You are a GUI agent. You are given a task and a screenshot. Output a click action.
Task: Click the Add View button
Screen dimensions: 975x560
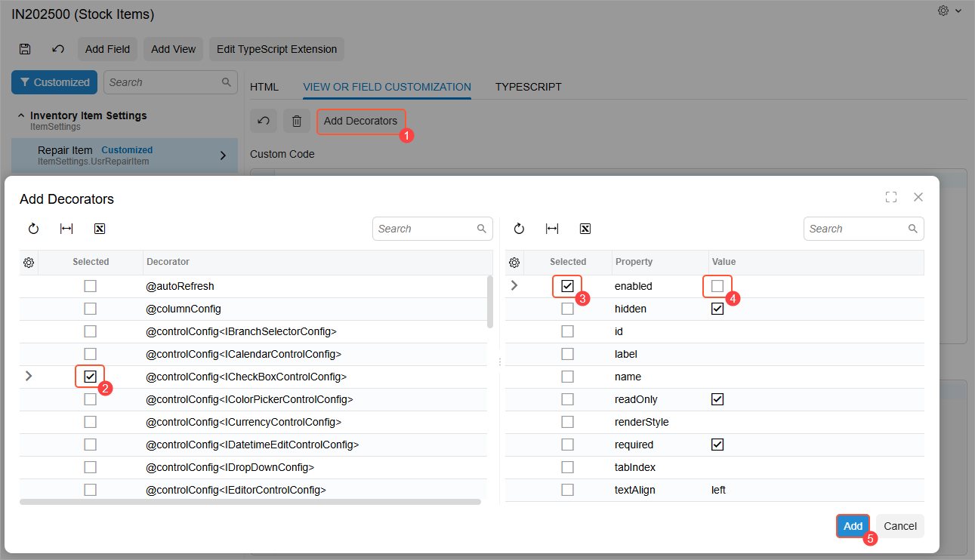tap(173, 49)
